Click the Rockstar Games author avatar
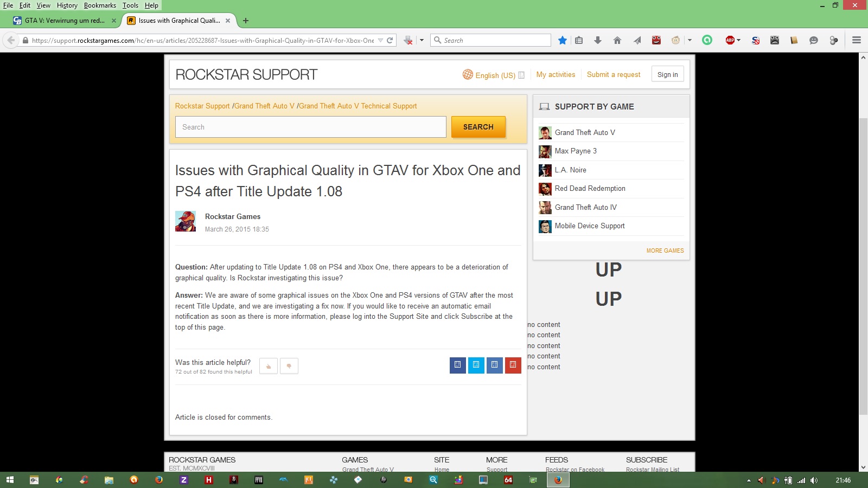 tap(186, 221)
